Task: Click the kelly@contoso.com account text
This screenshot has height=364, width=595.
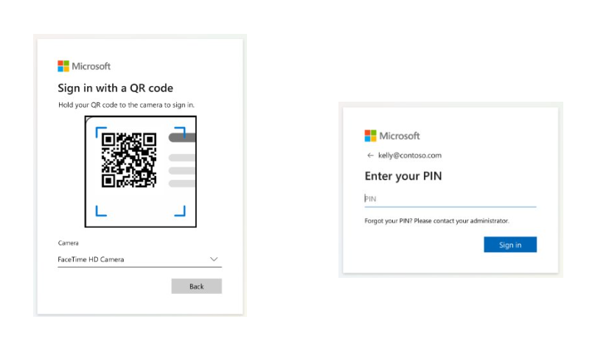Action: tap(410, 155)
